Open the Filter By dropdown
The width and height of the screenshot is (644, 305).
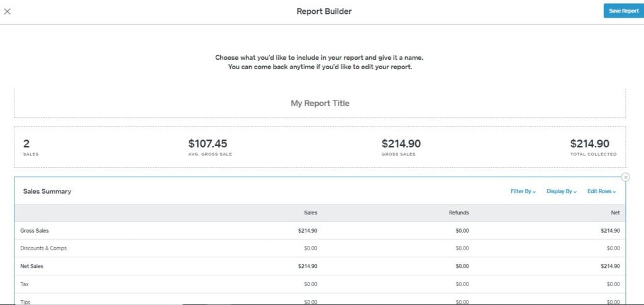(x=523, y=191)
